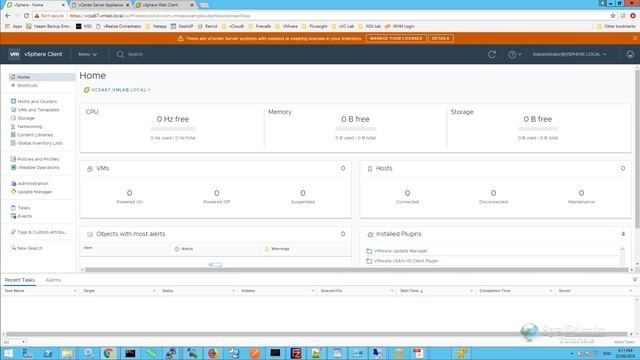Switch to the Alarms tab
Viewport: 640px width, 360px height.
(53, 280)
